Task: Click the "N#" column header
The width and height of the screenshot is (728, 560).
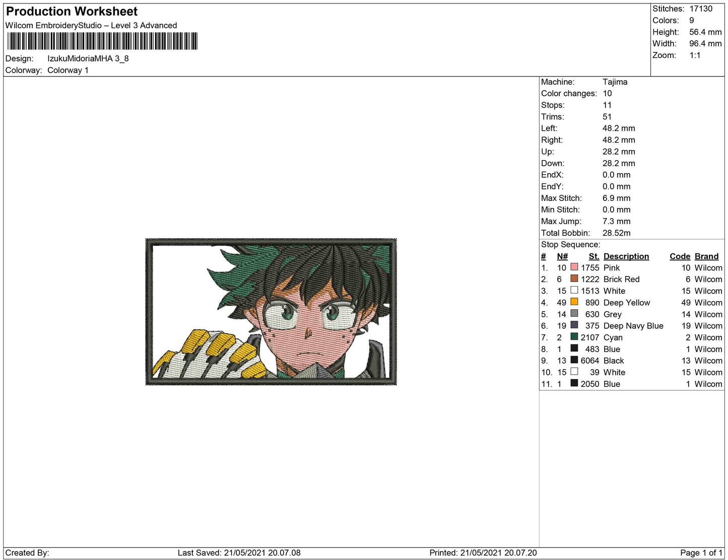Action: point(562,256)
